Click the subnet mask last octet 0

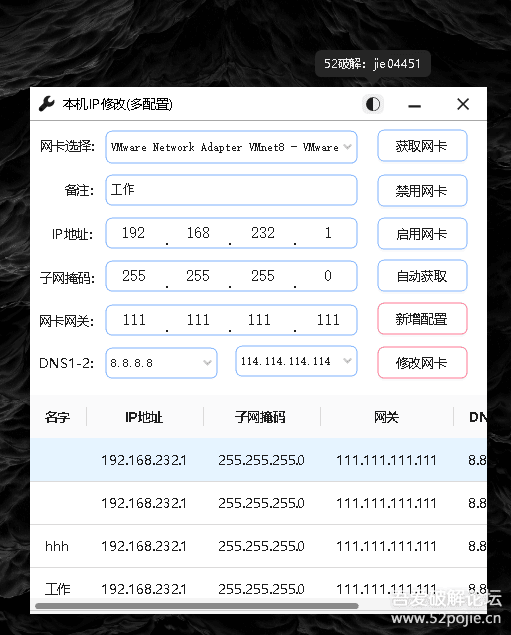coord(328,276)
